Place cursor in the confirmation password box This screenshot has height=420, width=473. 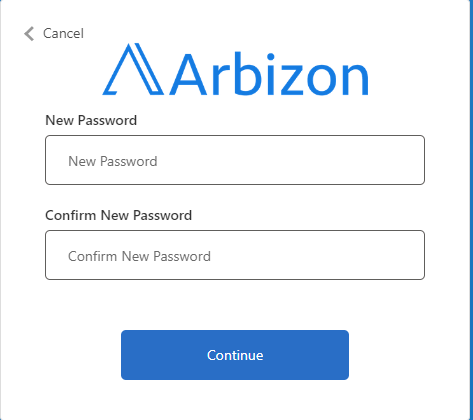pos(235,255)
